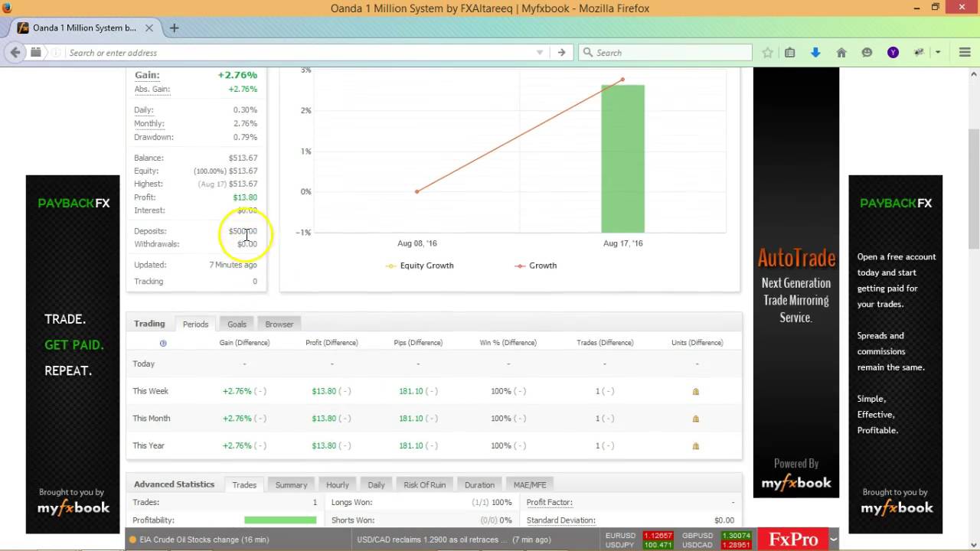
Task: Toggle Growth legend item on chart
Action: 536,266
